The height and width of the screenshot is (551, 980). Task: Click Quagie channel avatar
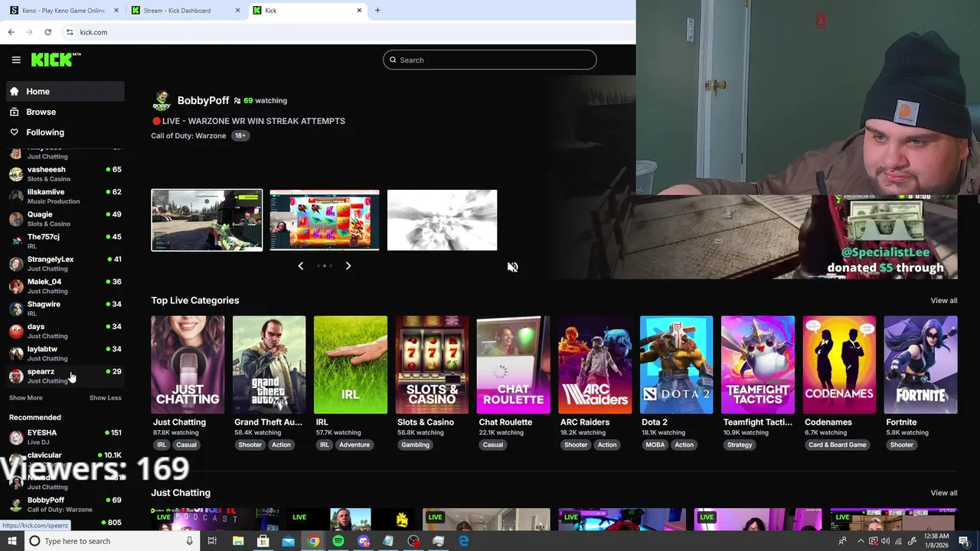pos(16,219)
